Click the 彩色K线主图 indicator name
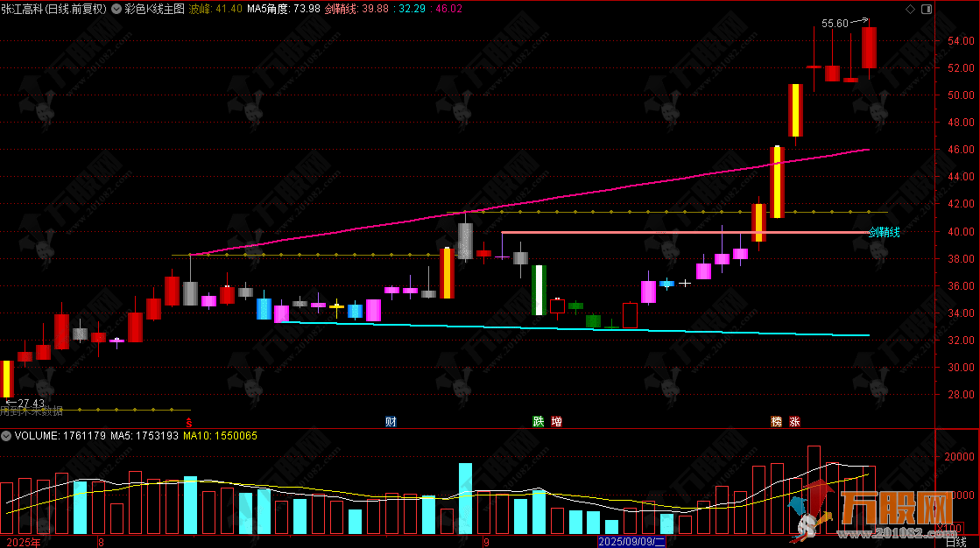980x548 pixels. point(154,9)
